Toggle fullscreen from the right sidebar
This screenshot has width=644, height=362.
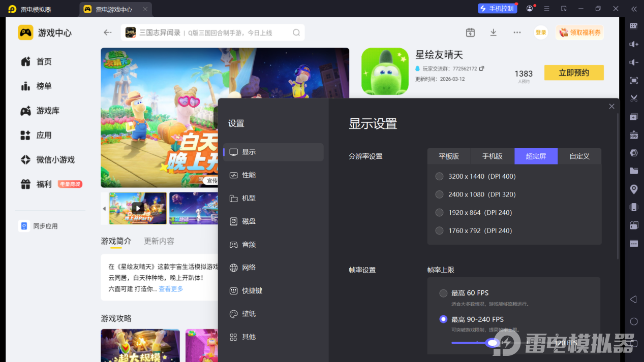click(x=633, y=80)
